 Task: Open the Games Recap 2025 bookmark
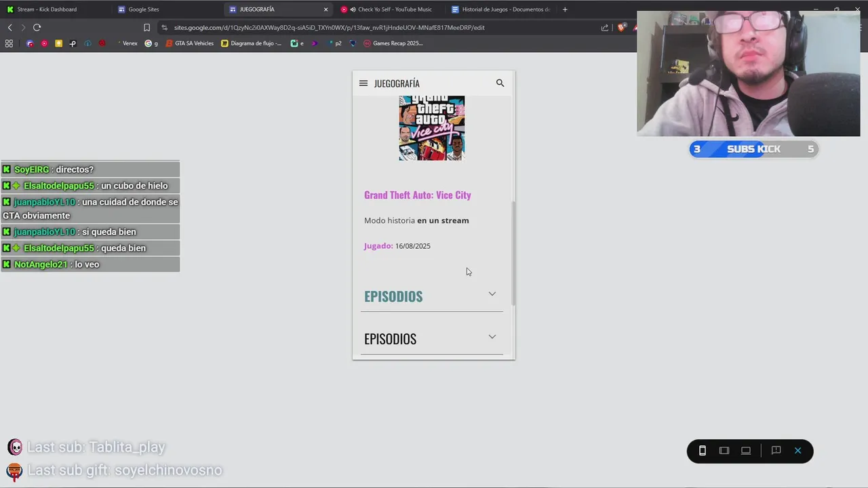(x=393, y=43)
